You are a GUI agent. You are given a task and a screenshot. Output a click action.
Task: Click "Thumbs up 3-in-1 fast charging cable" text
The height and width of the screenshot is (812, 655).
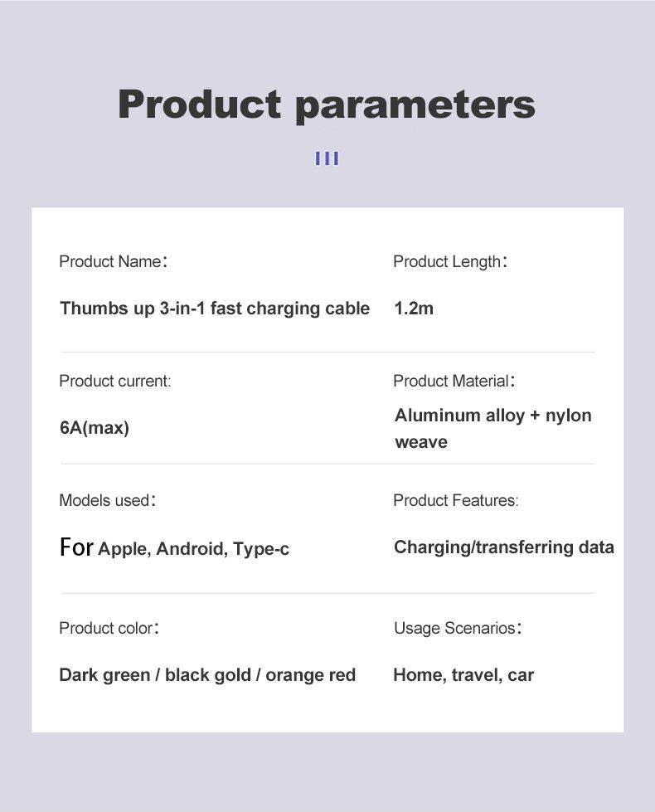(215, 309)
